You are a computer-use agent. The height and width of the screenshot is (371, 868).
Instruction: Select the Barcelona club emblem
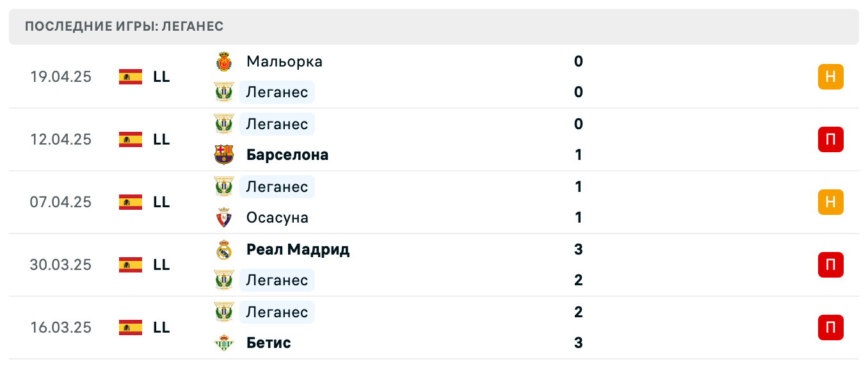click(x=225, y=154)
